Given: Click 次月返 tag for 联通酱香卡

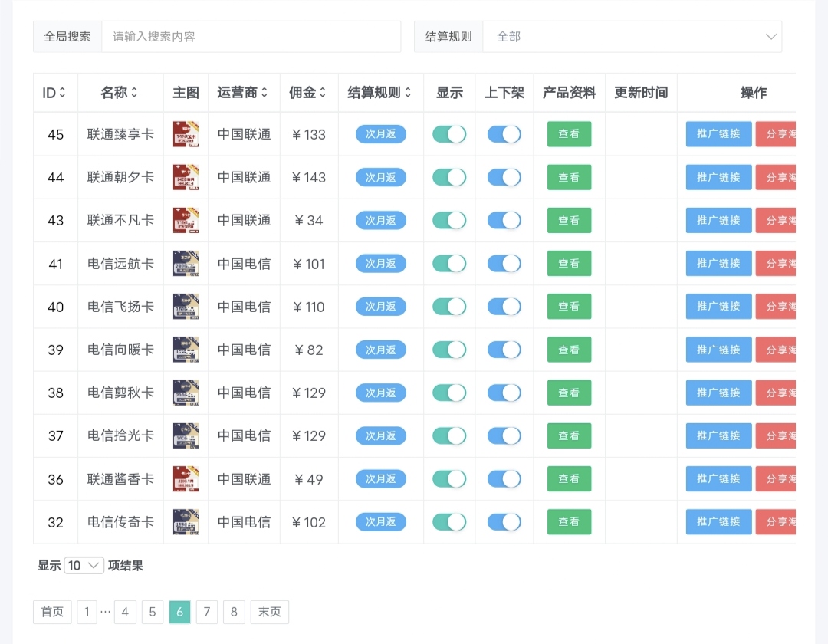Looking at the screenshot, I should pyautogui.click(x=380, y=479).
